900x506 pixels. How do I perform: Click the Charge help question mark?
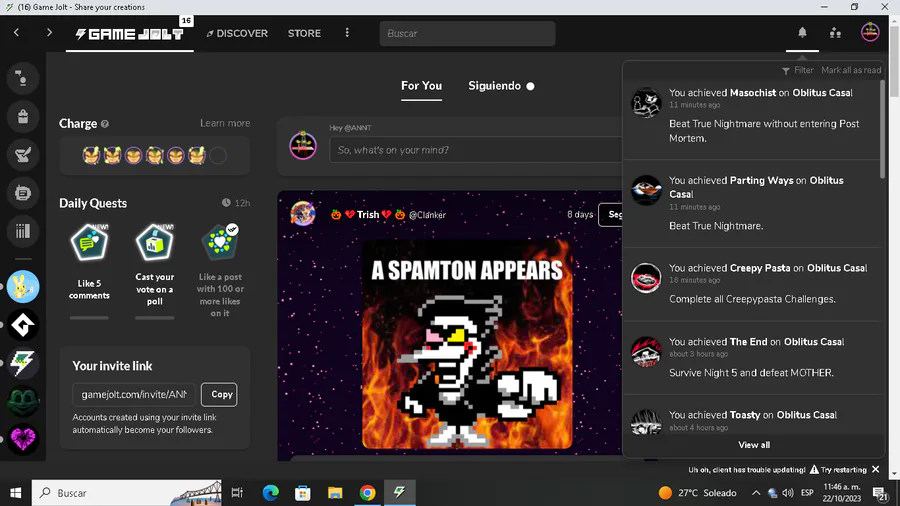[x=104, y=124]
